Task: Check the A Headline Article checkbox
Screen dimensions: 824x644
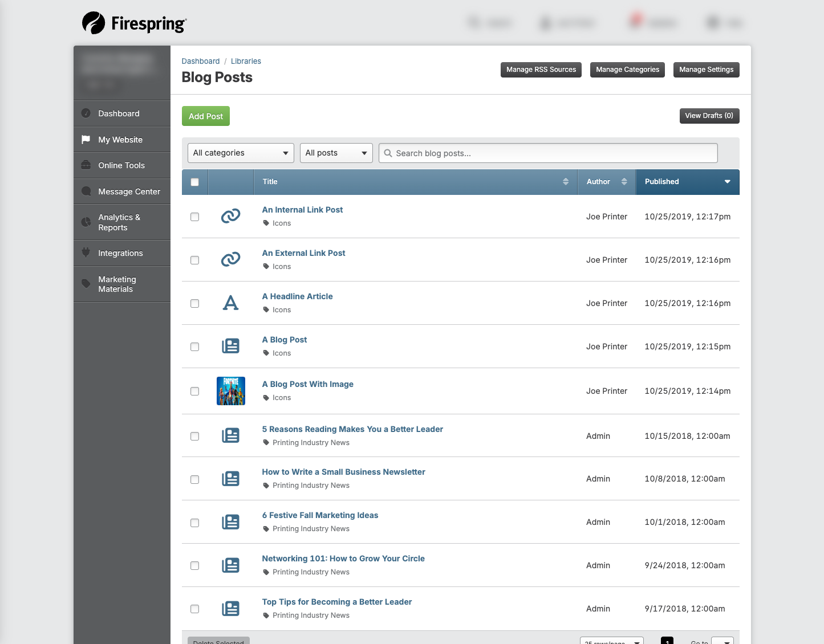Action: (195, 304)
